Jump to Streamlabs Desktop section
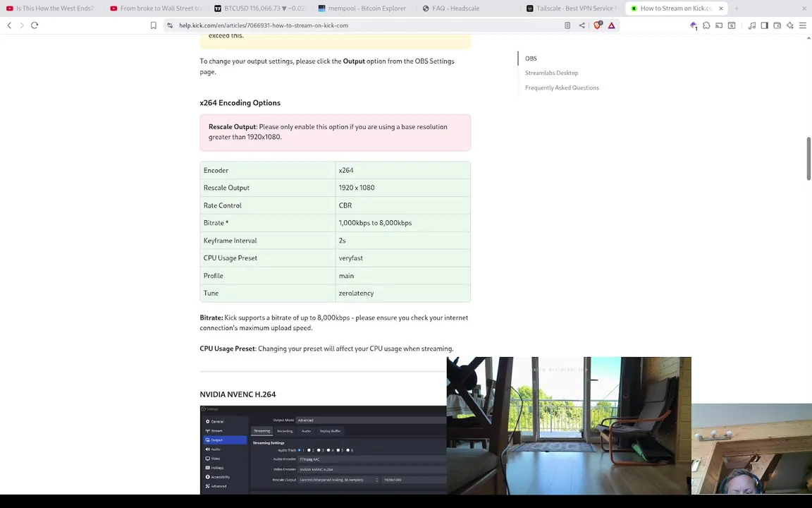This screenshot has height=508, width=812. [551, 73]
